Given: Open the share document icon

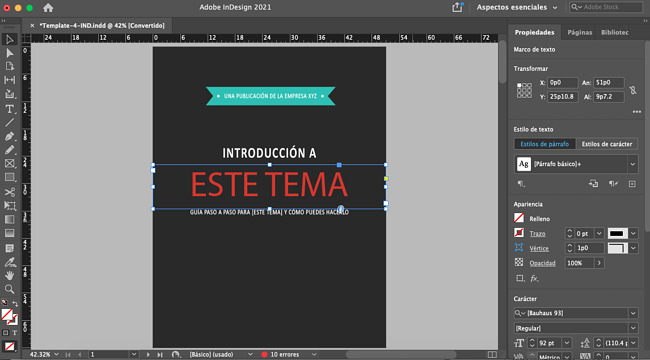Looking at the screenshot, I should pos(457,7).
